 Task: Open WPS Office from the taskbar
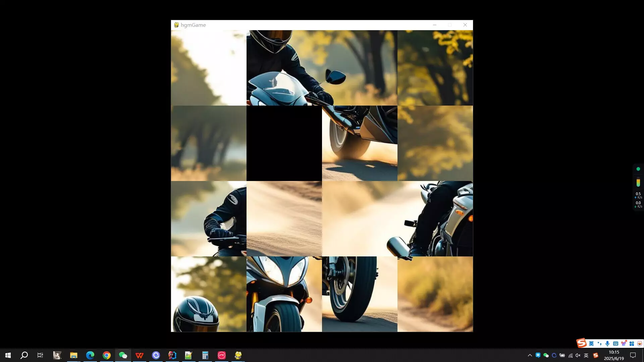click(139, 355)
